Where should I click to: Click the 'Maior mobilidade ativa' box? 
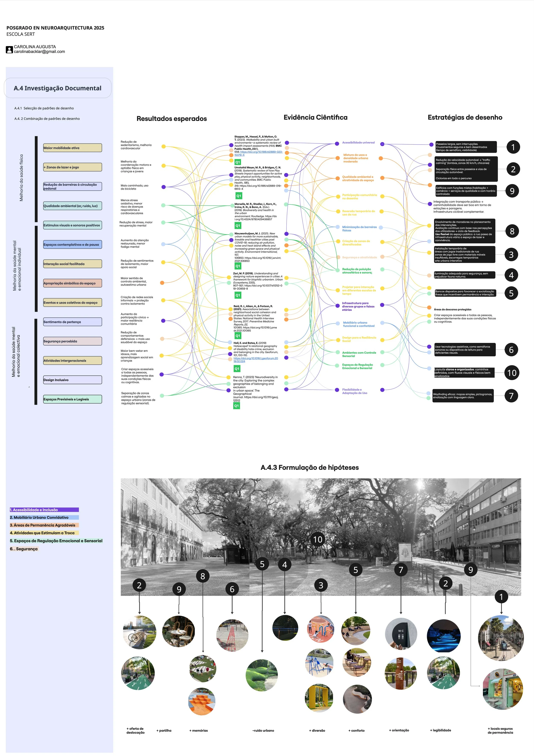pos(72,148)
